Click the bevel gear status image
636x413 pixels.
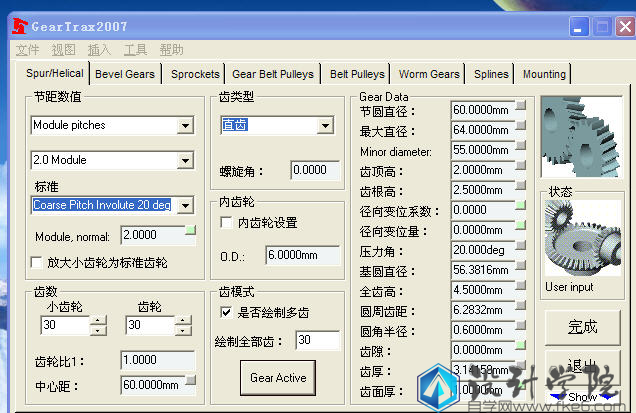pos(580,238)
